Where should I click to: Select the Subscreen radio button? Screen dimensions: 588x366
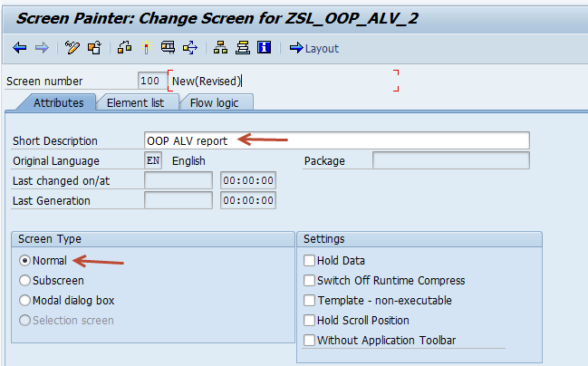tap(25, 280)
